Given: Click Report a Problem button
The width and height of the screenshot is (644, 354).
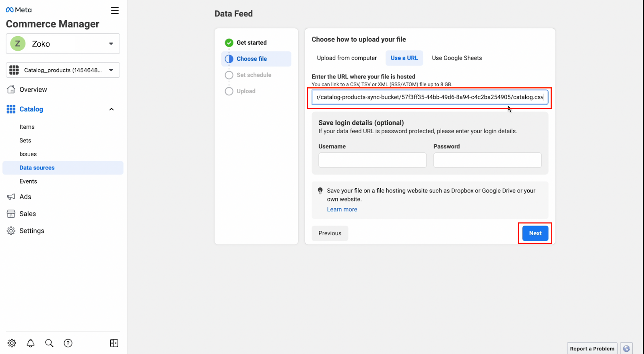Looking at the screenshot, I should point(592,348).
